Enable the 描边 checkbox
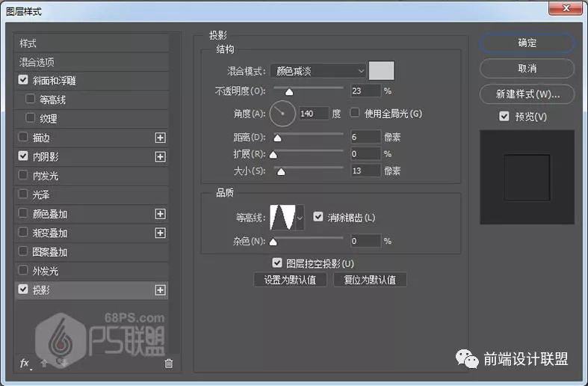 click(x=23, y=137)
